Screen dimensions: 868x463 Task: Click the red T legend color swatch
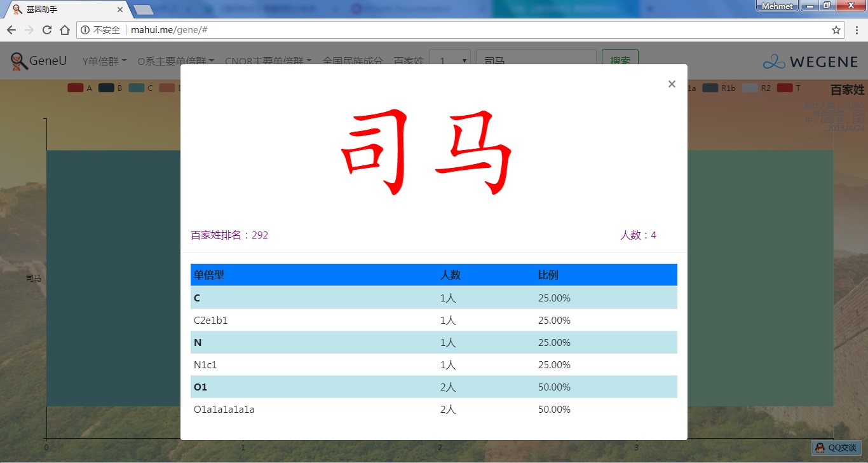coord(785,88)
